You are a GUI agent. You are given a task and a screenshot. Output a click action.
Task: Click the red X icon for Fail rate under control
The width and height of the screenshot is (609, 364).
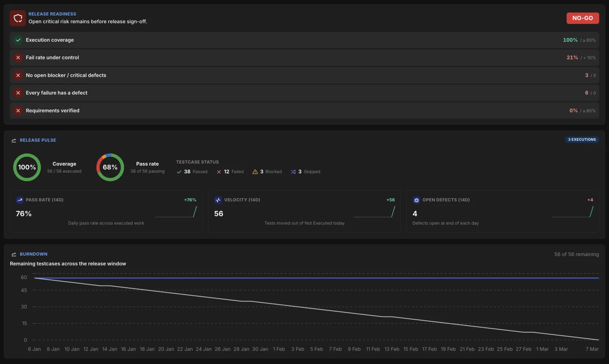18,57
